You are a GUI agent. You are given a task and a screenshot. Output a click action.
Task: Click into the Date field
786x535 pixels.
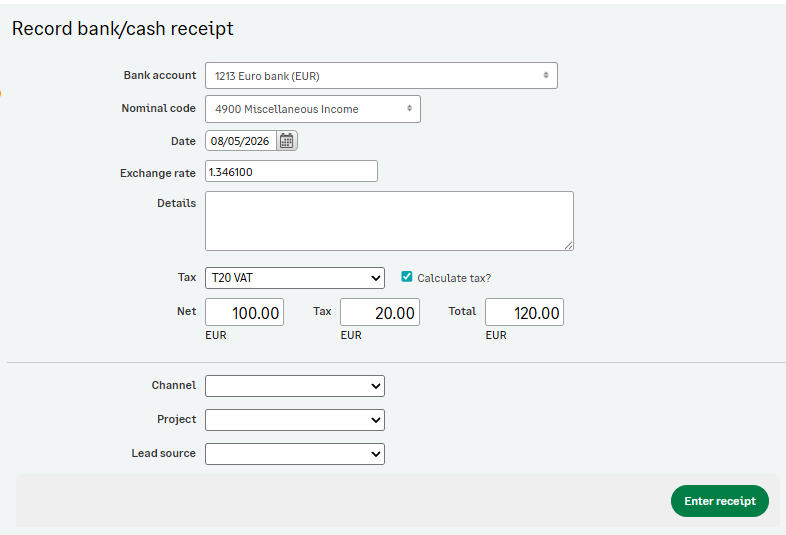241,141
